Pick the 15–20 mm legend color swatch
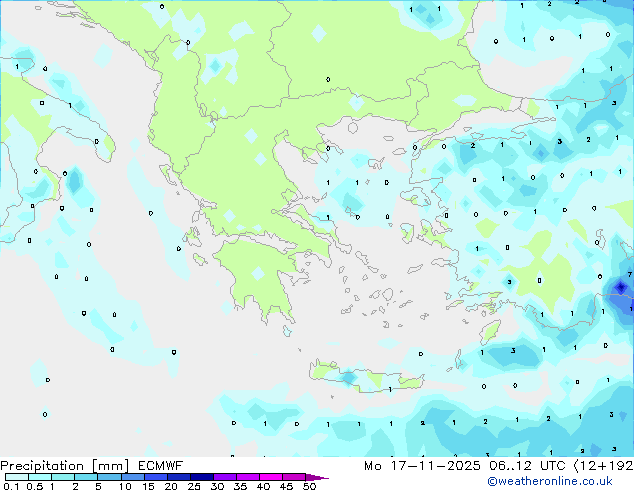634x490 pixels. point(155,477)
